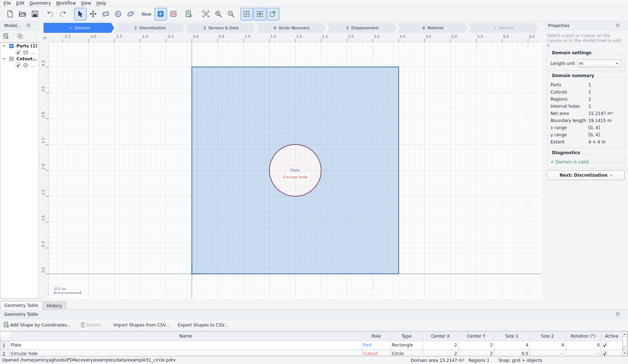This screenshot has width=628, height=364.
Task: Choose the Ellipse drawing tool
Action: [131, 14]
